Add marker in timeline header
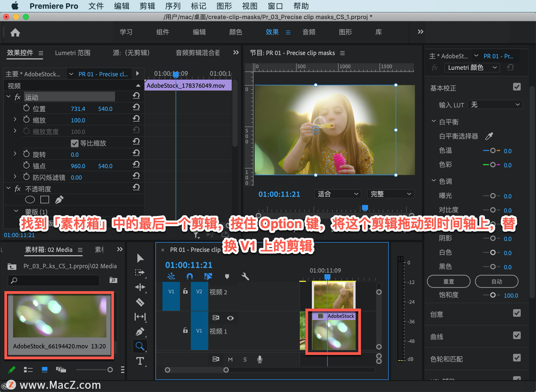The image size is (536, 392). (227, 276)
